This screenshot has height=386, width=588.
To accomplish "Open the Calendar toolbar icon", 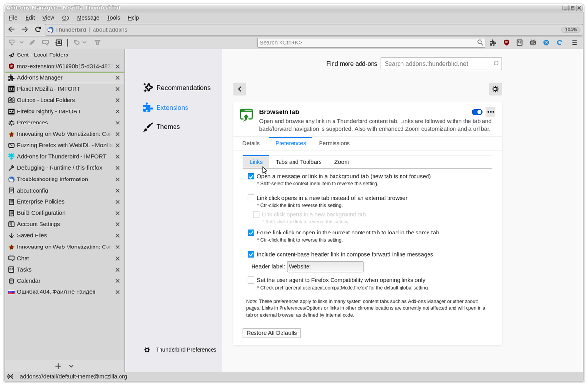I will (533, 42).
